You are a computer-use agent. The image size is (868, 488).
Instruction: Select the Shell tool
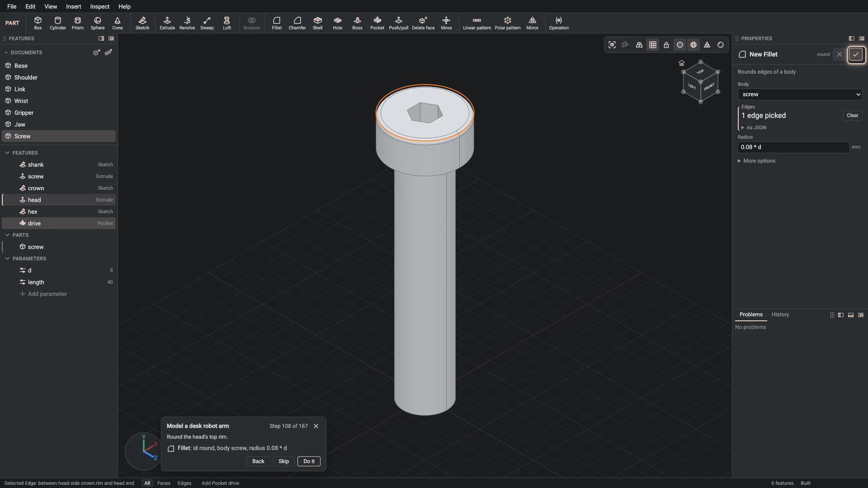pos(318,23)
